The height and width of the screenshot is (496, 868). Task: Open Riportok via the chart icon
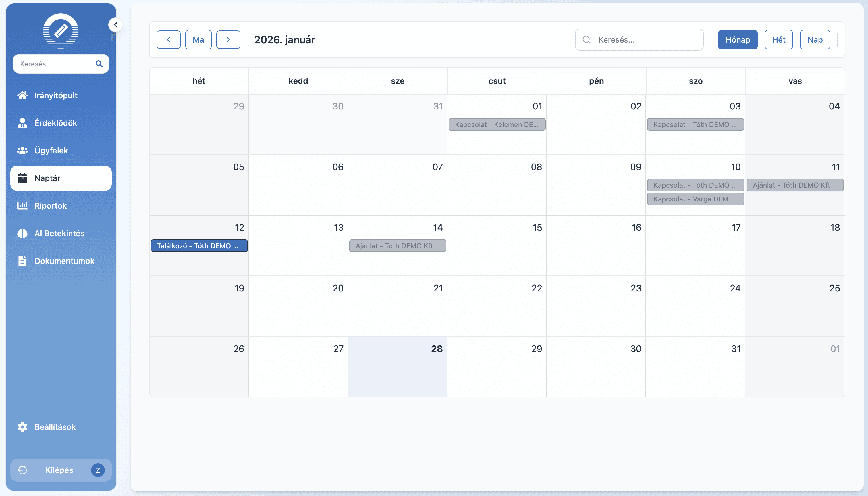click(22, 206)
